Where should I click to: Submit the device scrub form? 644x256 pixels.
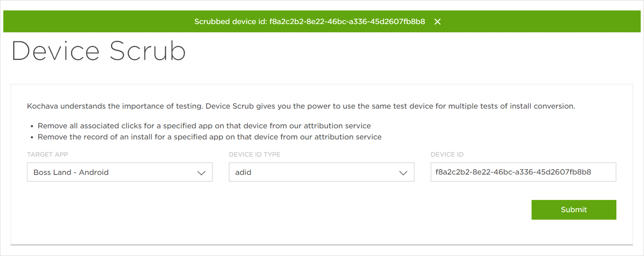point(574,210)
